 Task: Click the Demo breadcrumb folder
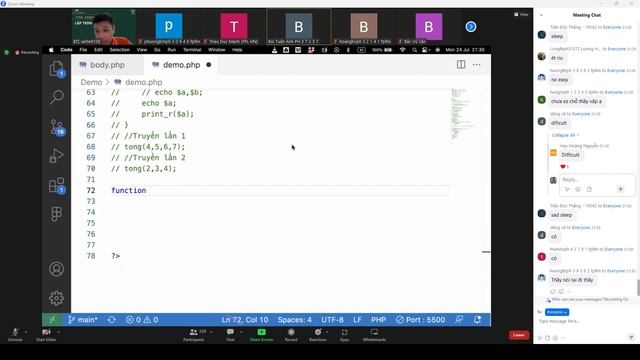pyautogui.click(x=91, y=82)
